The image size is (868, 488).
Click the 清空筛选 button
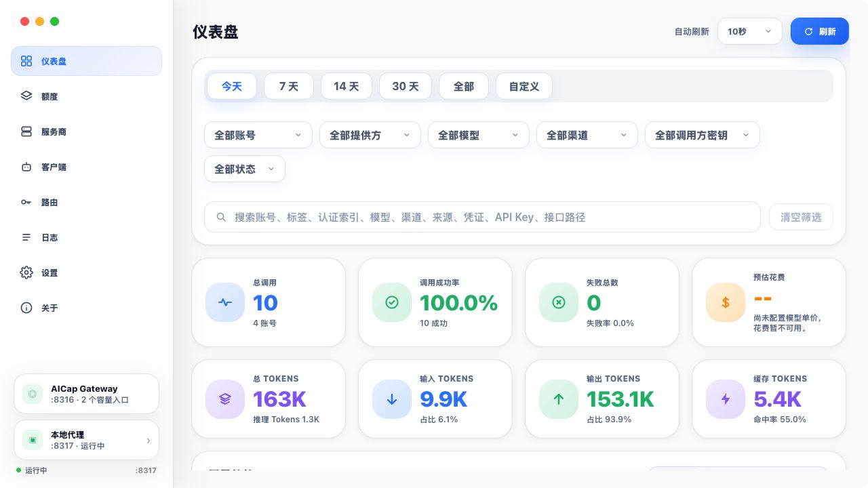pyautogui.click(x=801, y=217)
